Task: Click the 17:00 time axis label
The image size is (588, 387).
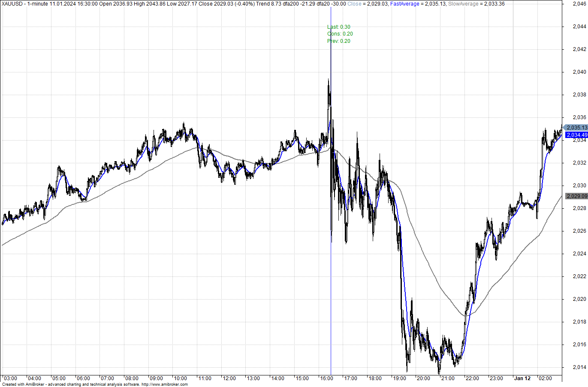Action: point(350,378)
